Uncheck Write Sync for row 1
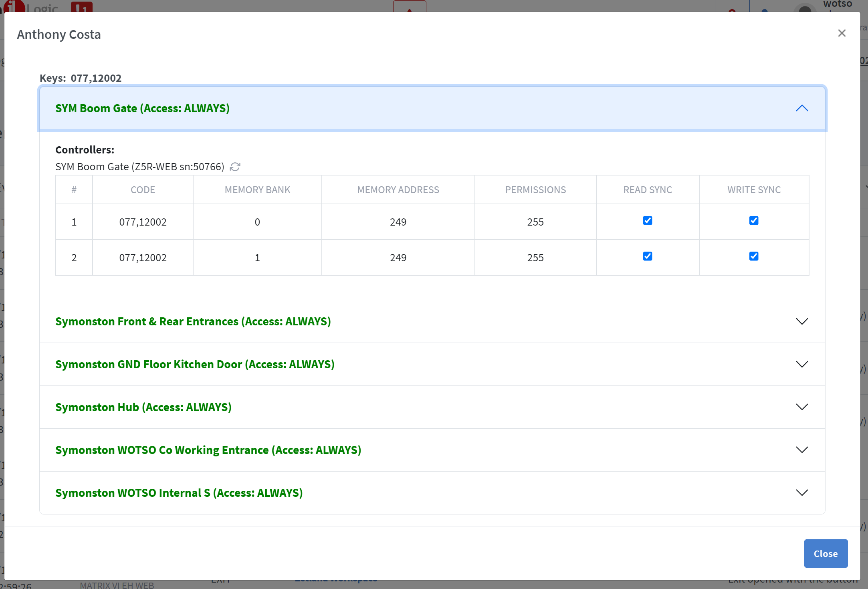868x589 pixels. (x=753, y=221)
